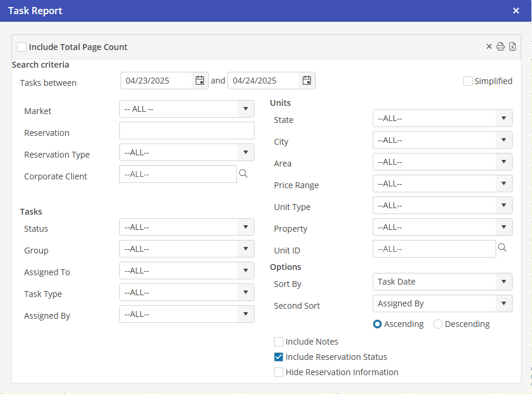532x394 pixels.
Task: Open calendar picker for the start date
Action: coord(200,81)
